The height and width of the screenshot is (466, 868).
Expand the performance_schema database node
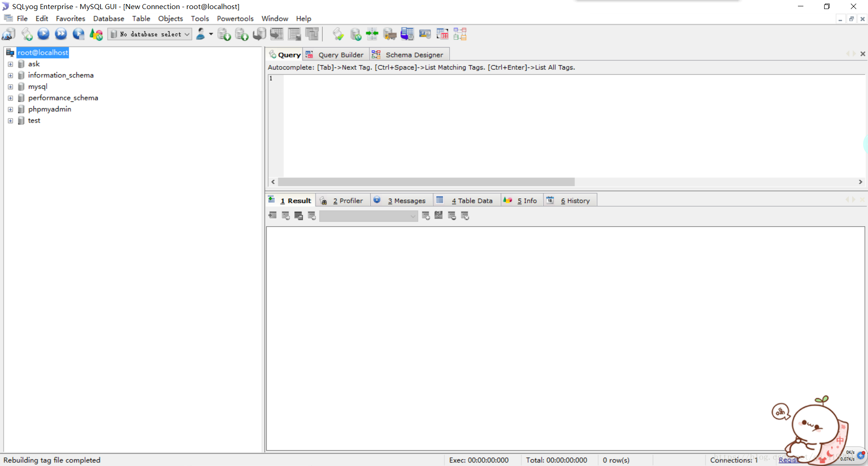[10, 98]
